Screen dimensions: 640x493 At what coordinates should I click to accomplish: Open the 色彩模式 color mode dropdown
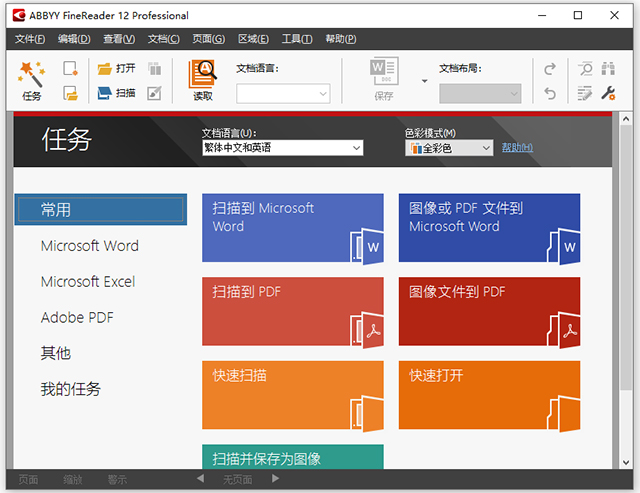tap(486, 148)
